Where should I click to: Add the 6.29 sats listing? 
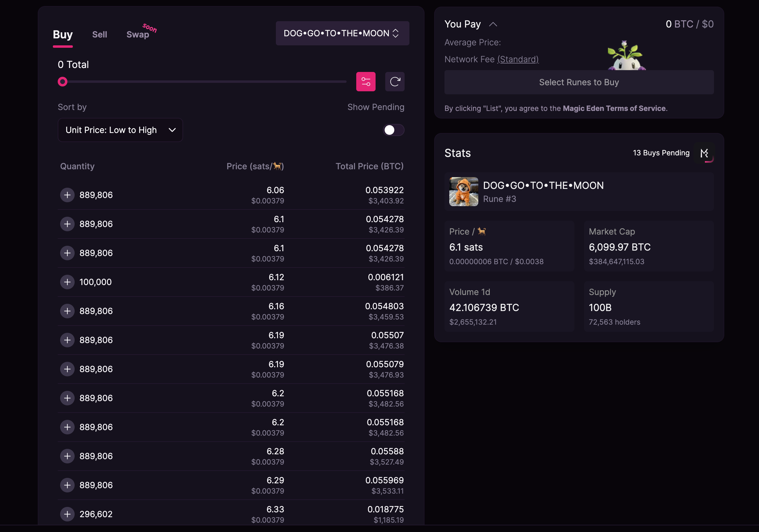pyautogui.click(x=67, y=485)
